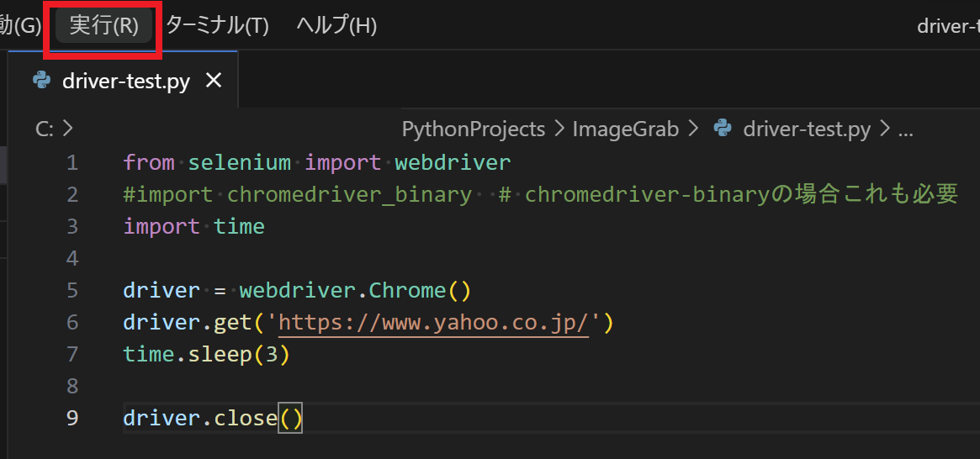The image size is (980, 459).
Task: Select the driver-test.py editor tab
Action: 126,82
